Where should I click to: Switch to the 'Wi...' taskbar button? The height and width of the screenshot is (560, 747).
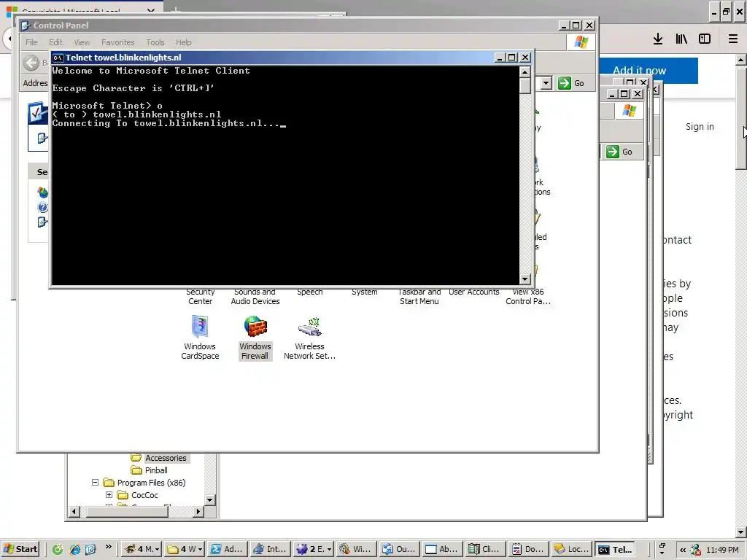click(x=356, y=549)
